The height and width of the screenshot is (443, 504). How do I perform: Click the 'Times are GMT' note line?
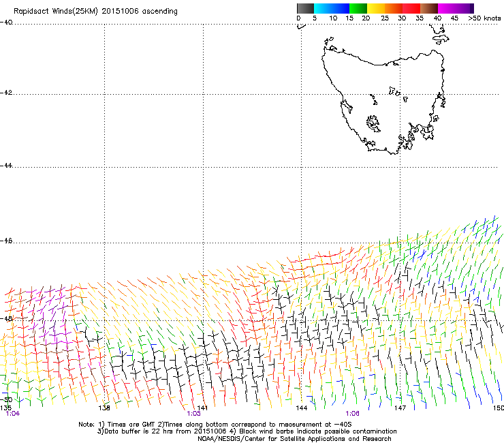pos(215,425)
